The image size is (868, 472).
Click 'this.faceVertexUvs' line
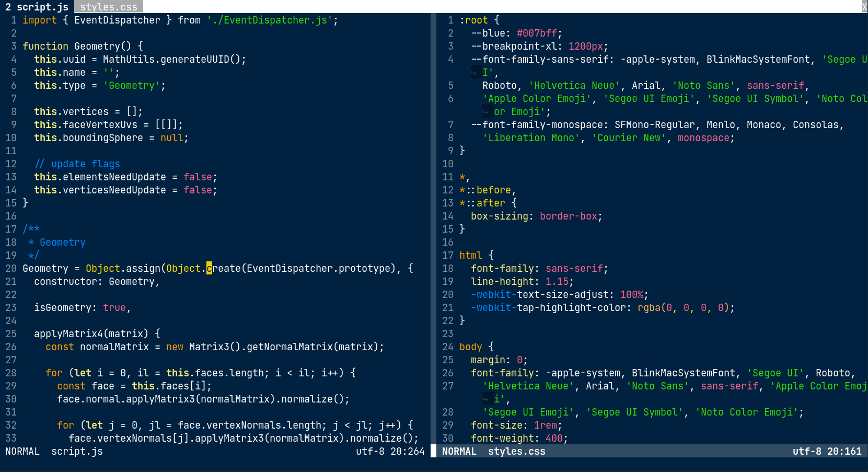[x=109, y=124]
